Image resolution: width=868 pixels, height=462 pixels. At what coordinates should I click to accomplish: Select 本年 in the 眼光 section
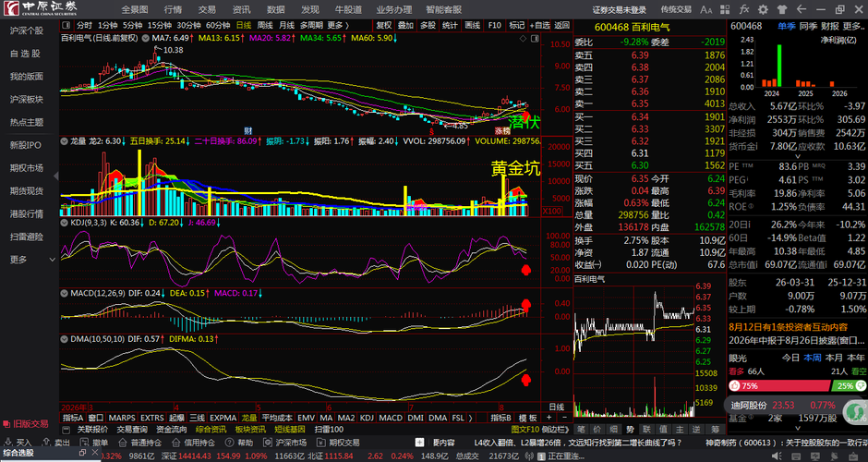[856, 358]
